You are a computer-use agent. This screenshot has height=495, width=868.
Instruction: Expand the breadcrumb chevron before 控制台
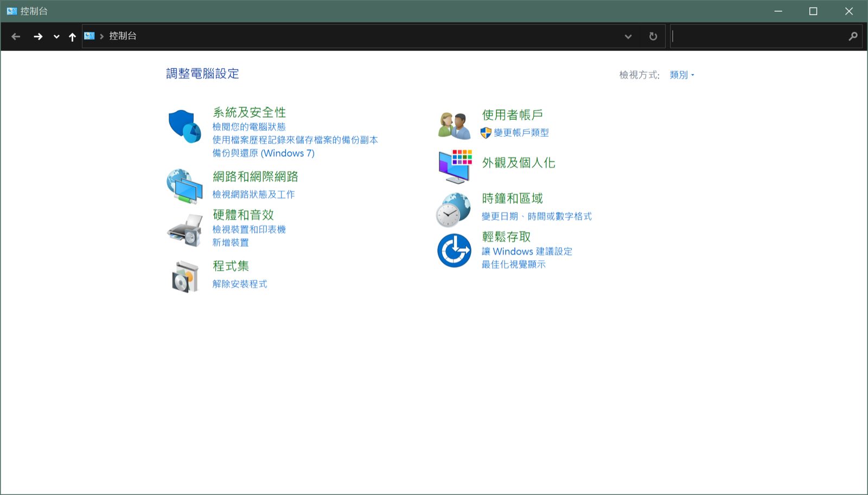(101, 36)
